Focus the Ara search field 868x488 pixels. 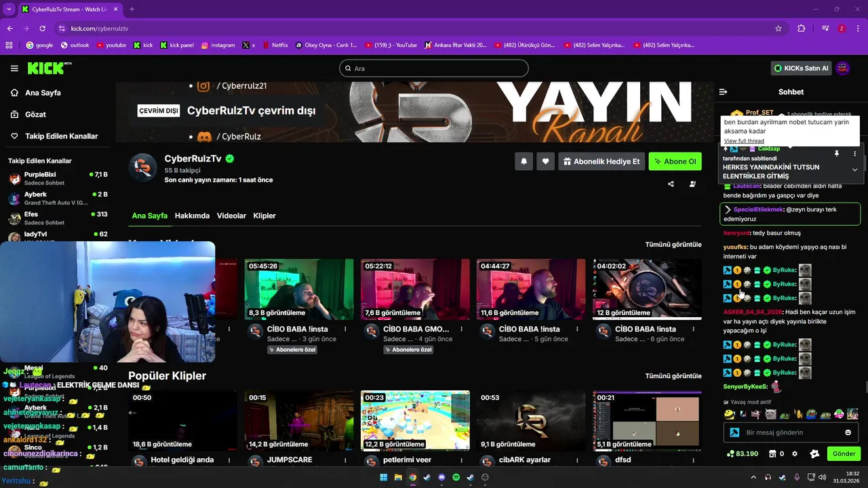coord(434,68)
